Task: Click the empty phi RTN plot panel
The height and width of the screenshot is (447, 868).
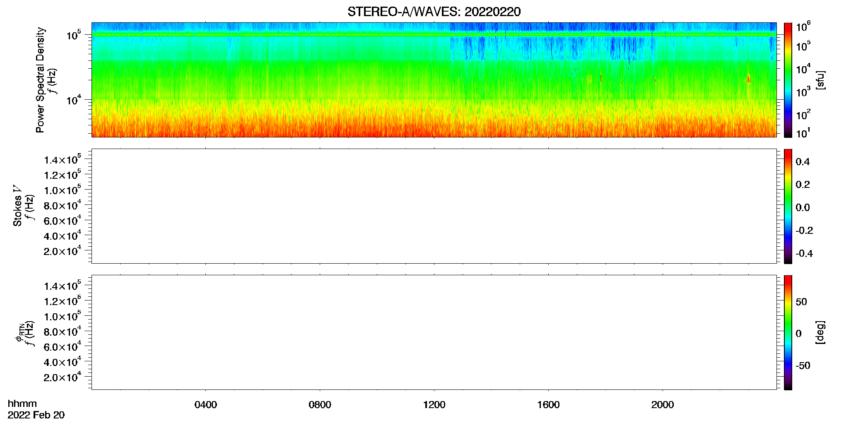Action: [434, 332]
